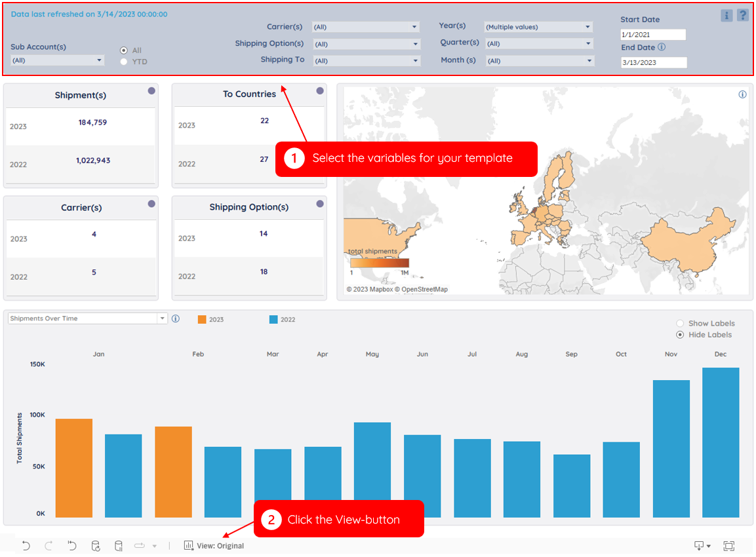Click the orange January 2023 bar
756x557 pixels.
(74, 469)
